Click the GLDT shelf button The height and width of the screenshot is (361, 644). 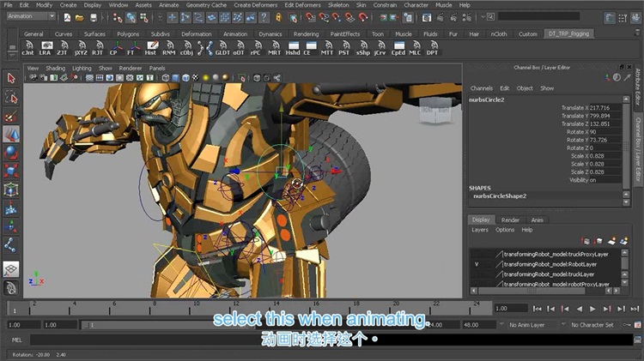click(x=222, y=48)
